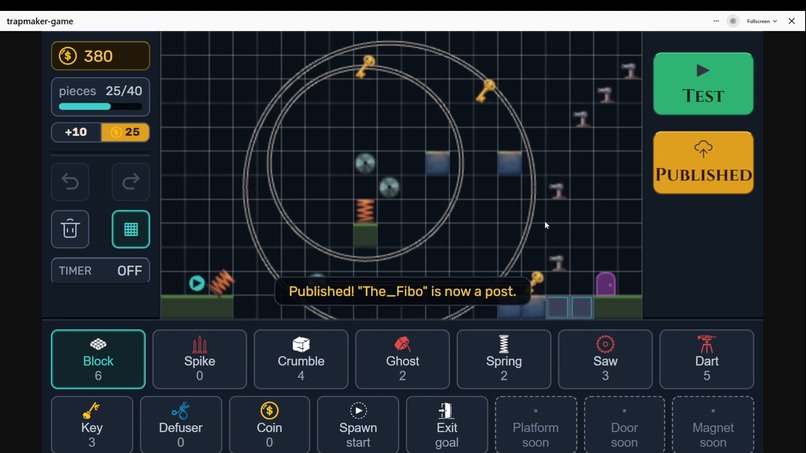Select the key at top of inner circle
806x453 pixels.
[x=365, y=66]
